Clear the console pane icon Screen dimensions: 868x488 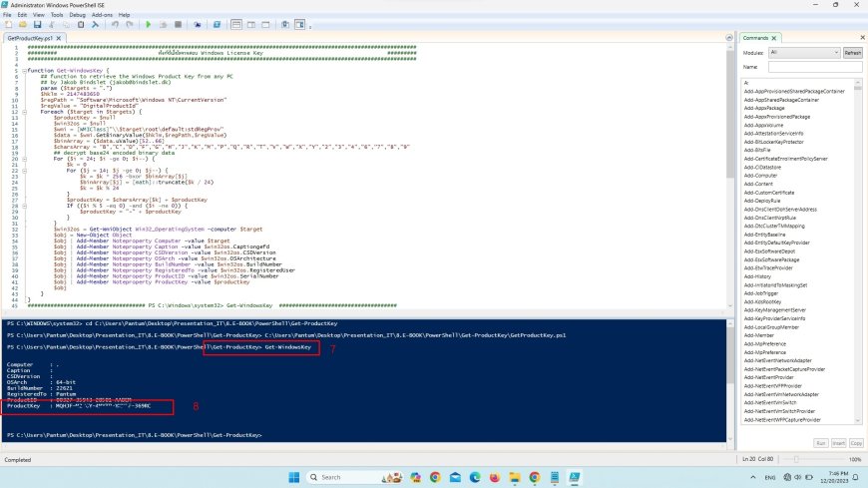coord(95,24)
